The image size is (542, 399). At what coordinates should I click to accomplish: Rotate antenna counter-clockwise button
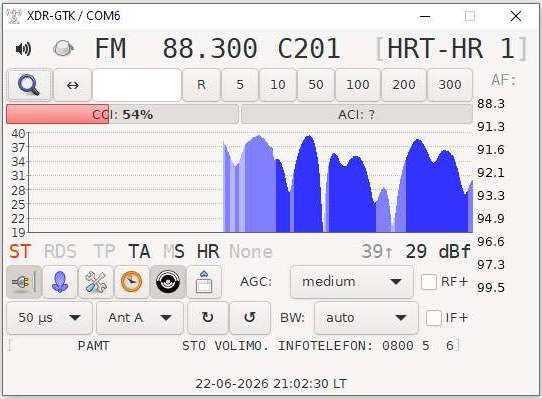[250, 318]
